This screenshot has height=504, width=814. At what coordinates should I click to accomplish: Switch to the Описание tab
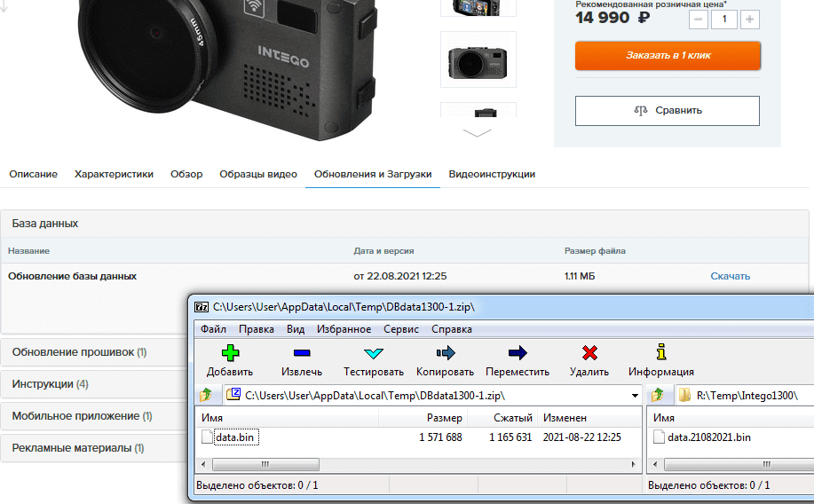[x=33, y=175]
